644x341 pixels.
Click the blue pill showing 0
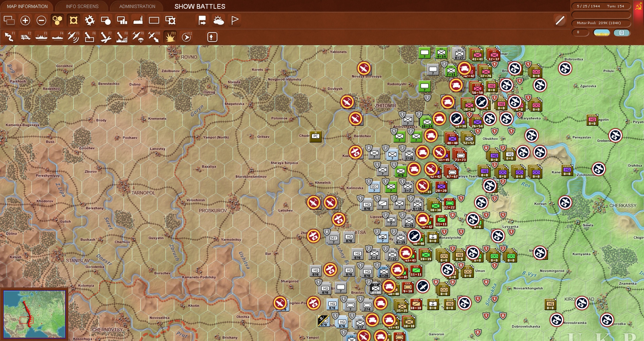coord(622,33)
